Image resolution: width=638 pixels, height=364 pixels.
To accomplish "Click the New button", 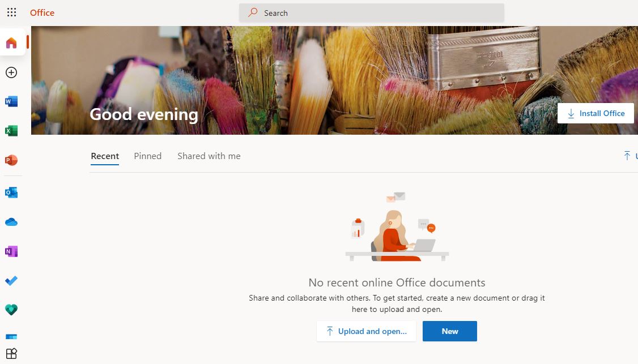I will tap(449, 331).
